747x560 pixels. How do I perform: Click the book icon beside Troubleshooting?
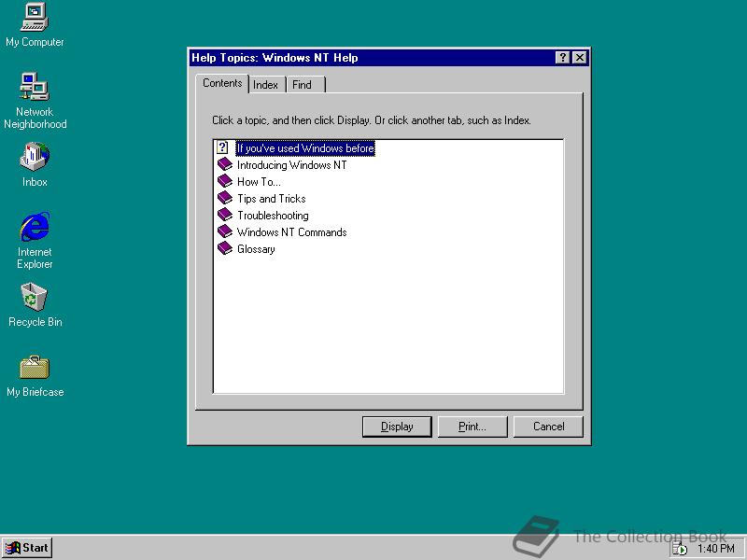click(x=224, y=215)
